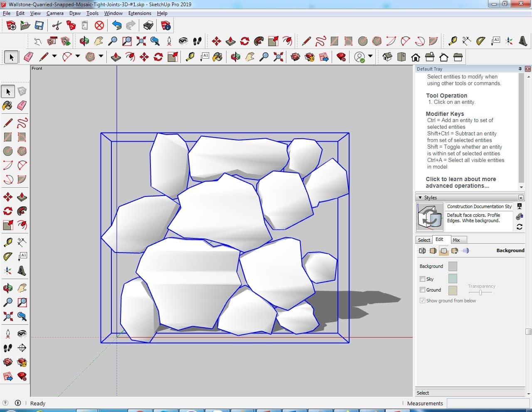Click the Print icon in top toolbar
Image resolution: width=532 pixels, height=412 pixels.
pyautogui.click(x=148, y=26)
